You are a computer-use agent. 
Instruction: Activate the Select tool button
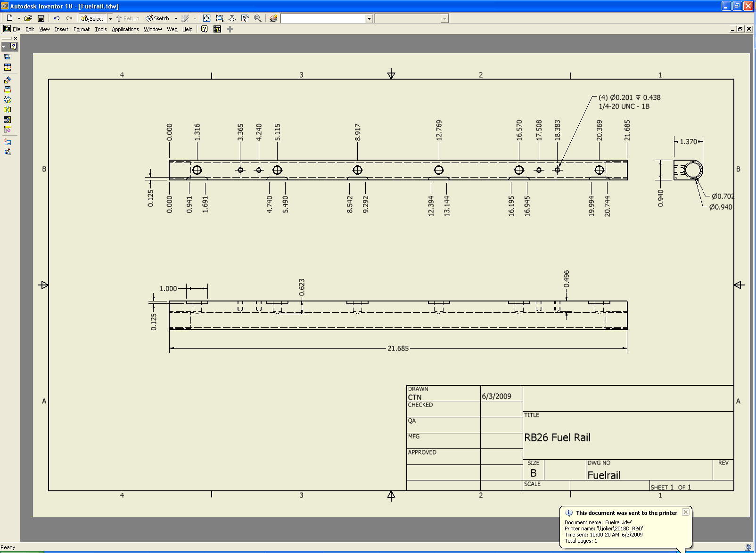coord(92,18)
